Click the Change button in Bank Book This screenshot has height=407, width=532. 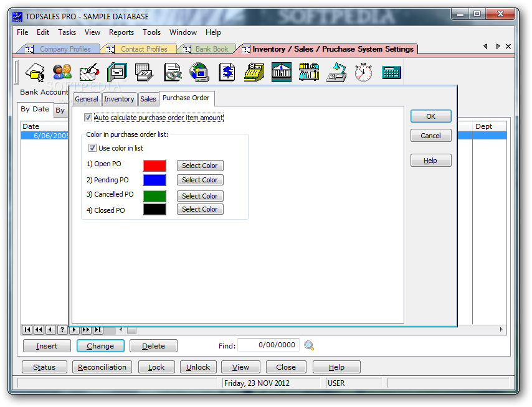(100, 346)
